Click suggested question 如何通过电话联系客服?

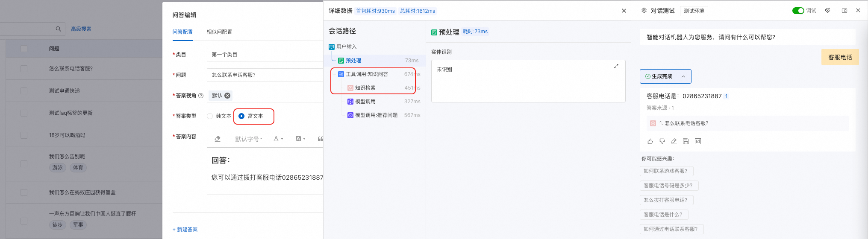[671, 229]
